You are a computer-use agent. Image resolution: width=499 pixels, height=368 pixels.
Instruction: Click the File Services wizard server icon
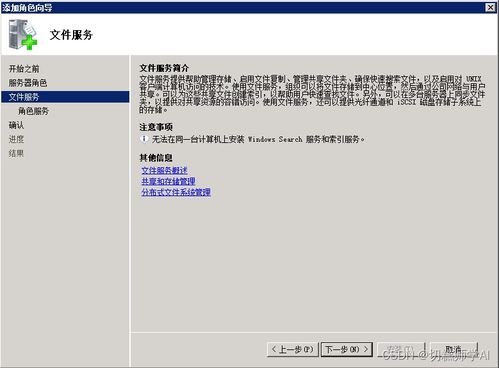point(23,35)
